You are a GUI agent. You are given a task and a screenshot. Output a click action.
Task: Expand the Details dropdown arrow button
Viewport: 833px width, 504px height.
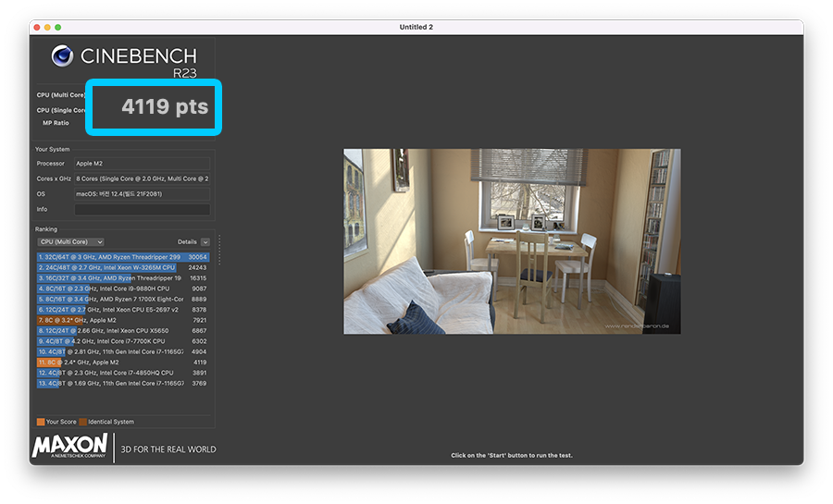(205, 242)
